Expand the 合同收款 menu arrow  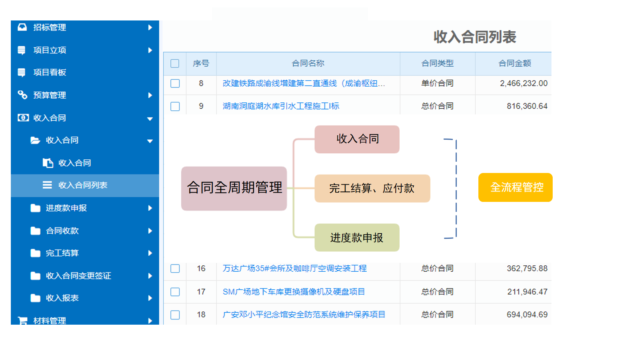(x=150, y=231)
